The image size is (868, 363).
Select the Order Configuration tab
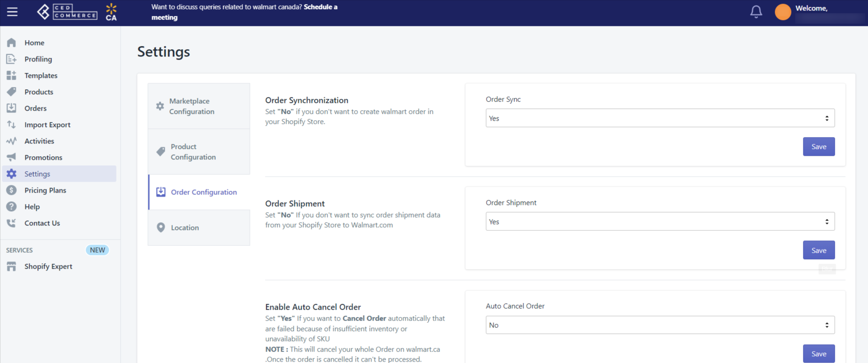click(x=199, y=192)
